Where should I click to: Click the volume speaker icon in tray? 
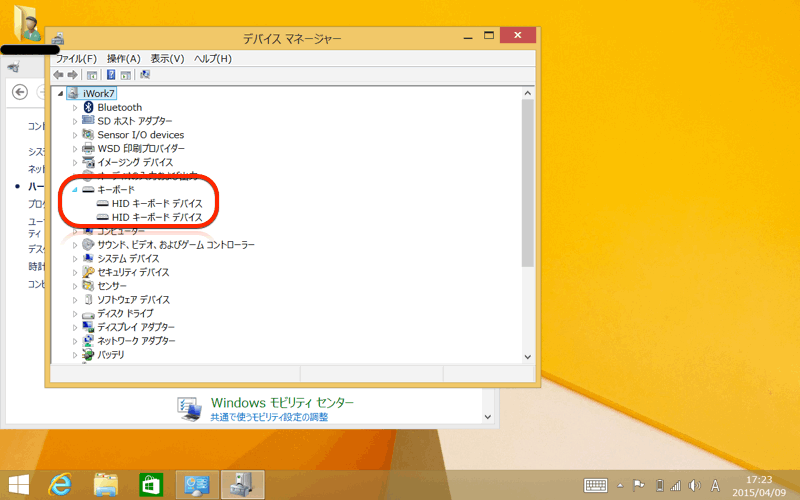click(x=693, y=485)
